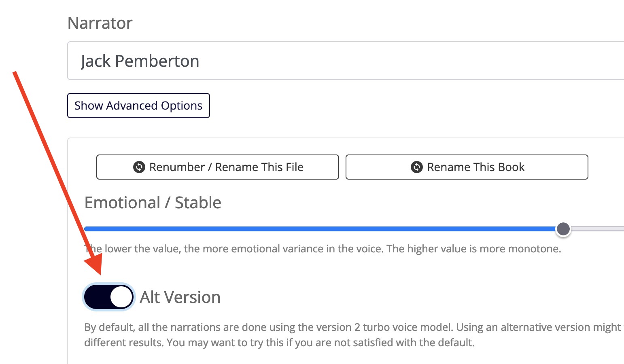Image resolution: width=624 pixels, height=364 pixels.
Task: Toggle the Alt Version switch
Action: [x=109, y=297]
